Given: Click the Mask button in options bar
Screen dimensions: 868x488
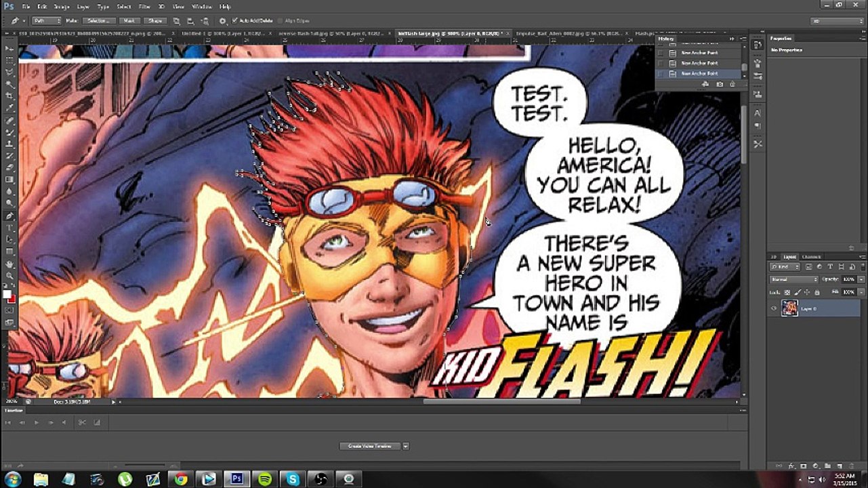Looking at the screenshot, I should click(x=129, y=21).
